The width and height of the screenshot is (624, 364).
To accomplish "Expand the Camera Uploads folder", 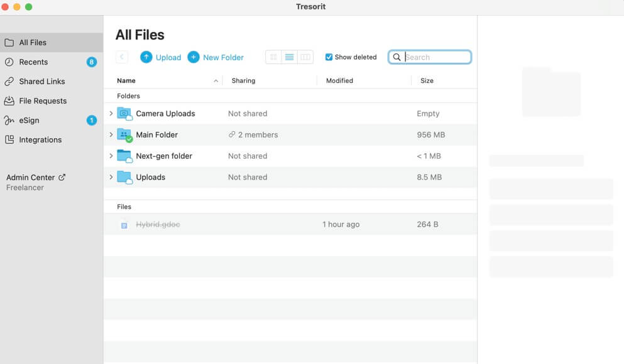I will (111, 114).
